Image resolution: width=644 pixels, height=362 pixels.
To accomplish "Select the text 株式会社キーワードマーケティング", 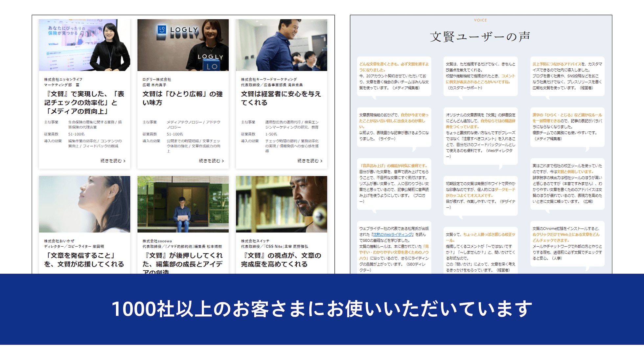I will pyautogui.click(x=269, y=79).
